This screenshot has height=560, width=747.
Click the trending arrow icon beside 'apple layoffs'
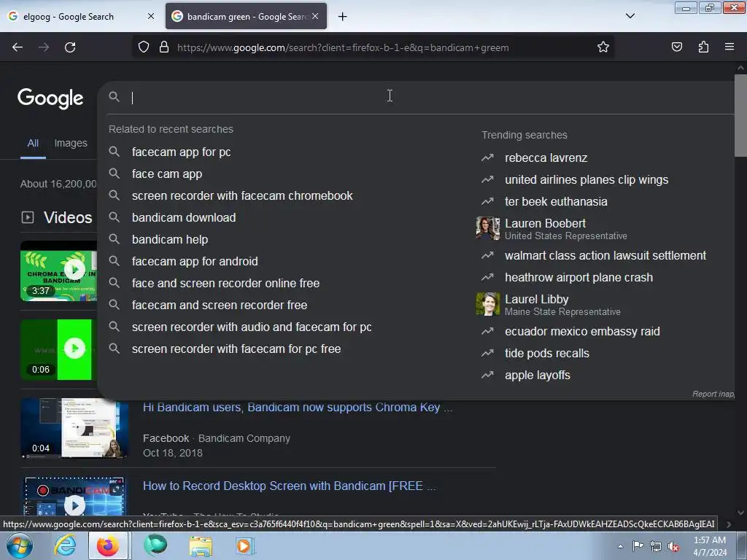coord(487,376)
